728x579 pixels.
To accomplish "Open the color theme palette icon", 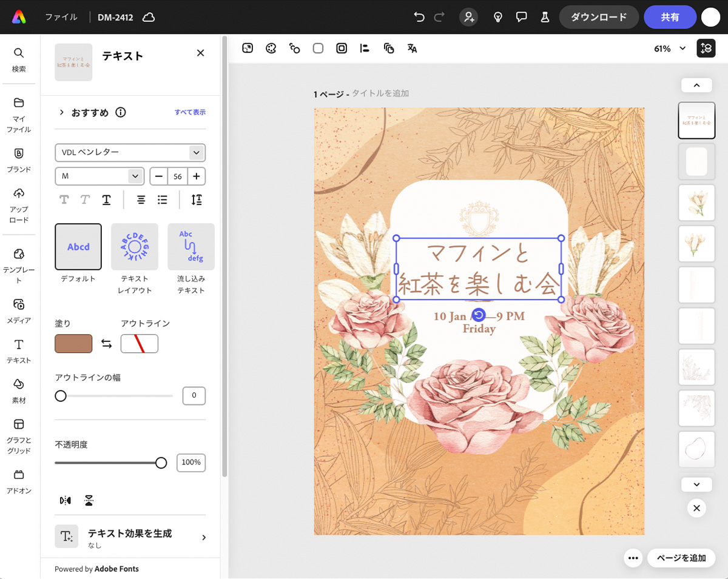I will point(271,49).
